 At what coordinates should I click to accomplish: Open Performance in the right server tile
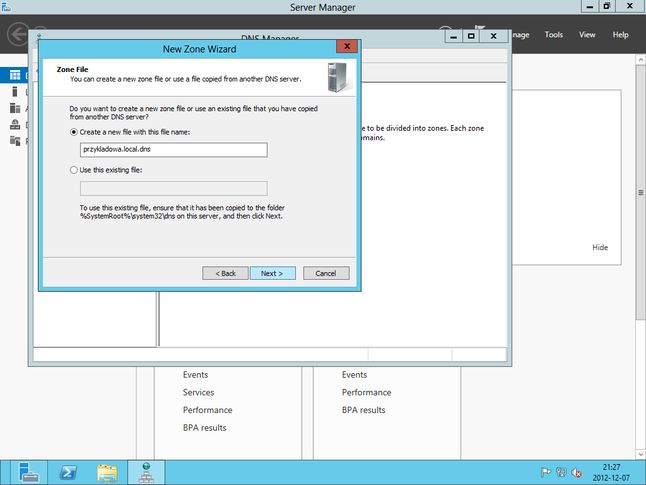(x=366, y=392)
